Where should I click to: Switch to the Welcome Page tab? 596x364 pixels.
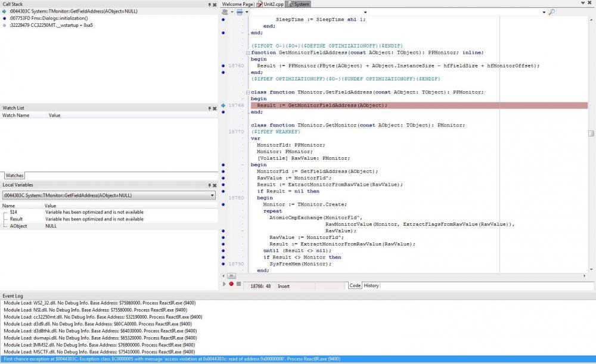[x=238, y=4]
